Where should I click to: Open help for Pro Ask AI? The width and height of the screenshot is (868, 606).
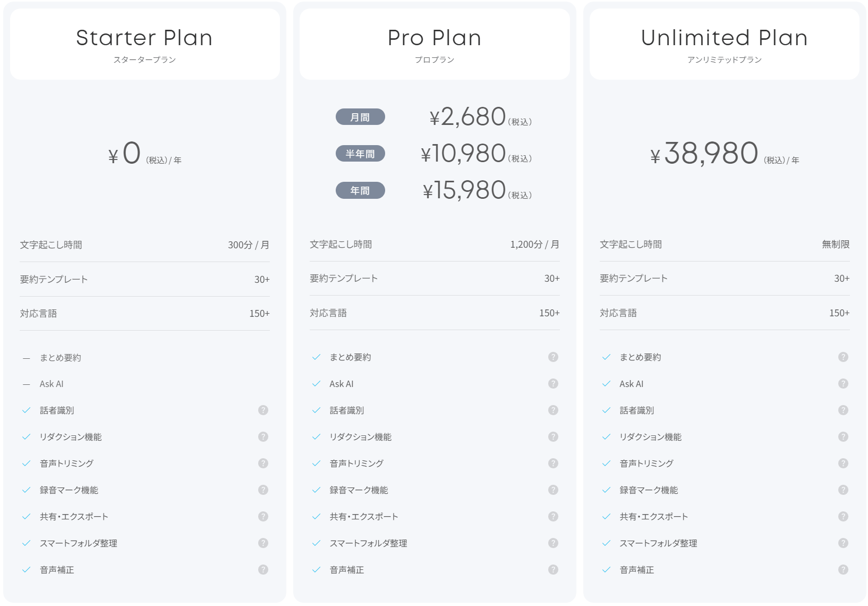(553, 383)
